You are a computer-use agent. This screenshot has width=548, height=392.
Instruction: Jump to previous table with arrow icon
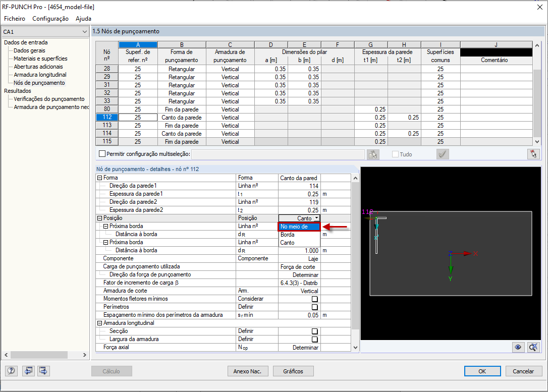28,371
